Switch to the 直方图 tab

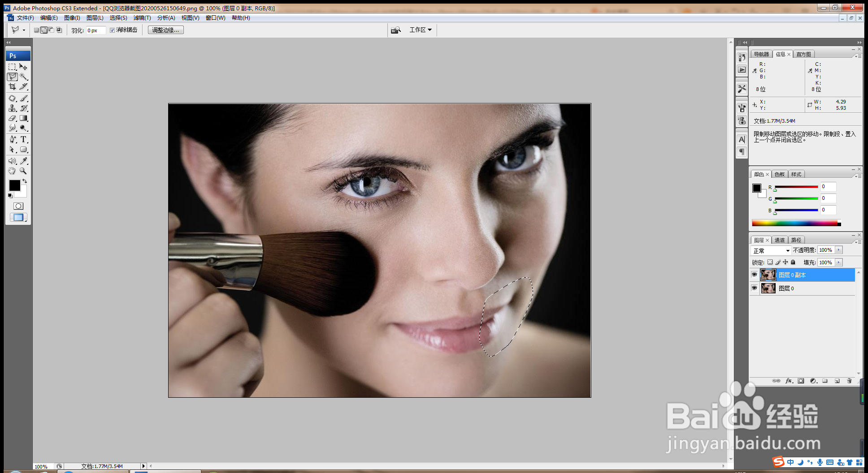click(x=803, y=54)
